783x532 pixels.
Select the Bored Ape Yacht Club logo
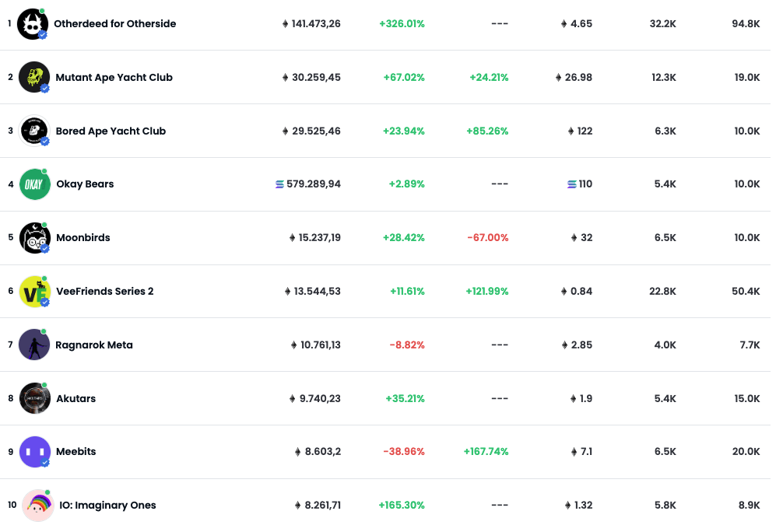34,131
